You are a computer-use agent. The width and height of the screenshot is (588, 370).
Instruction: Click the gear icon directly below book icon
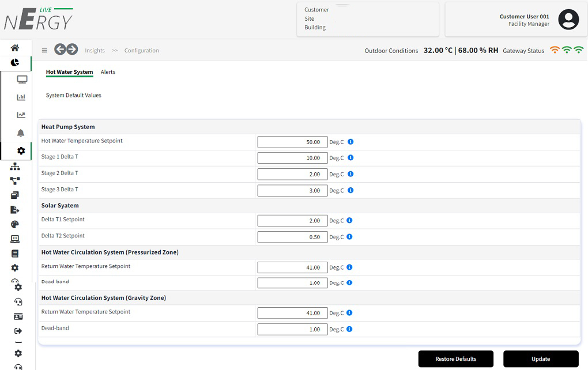point(15,267)
